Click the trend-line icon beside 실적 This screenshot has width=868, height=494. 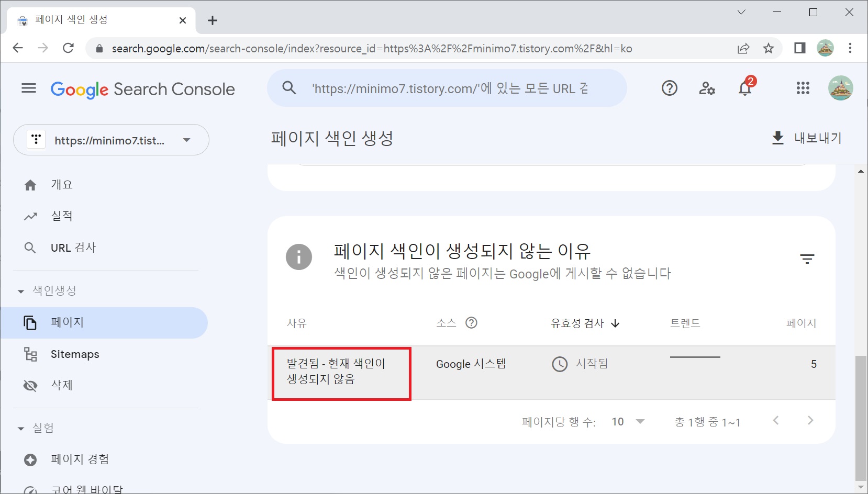point(30,216)
